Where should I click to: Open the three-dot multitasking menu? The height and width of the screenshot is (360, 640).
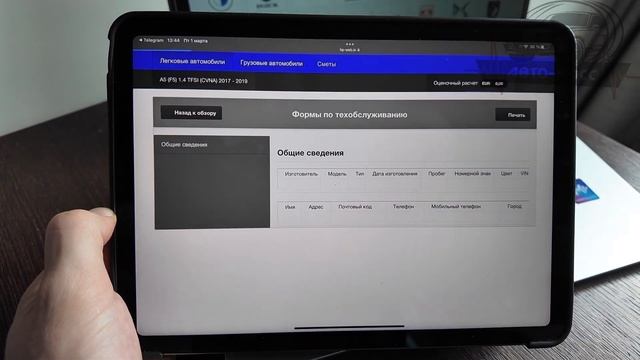[350, 44]
